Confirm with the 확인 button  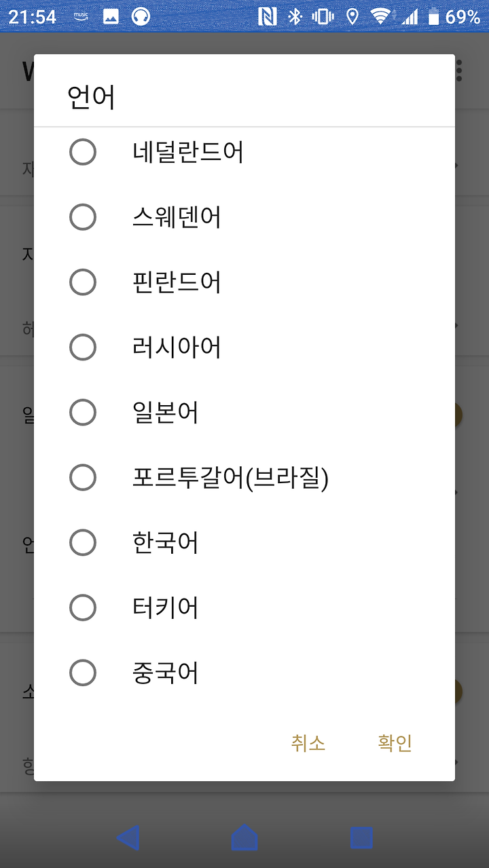point(395,743)
